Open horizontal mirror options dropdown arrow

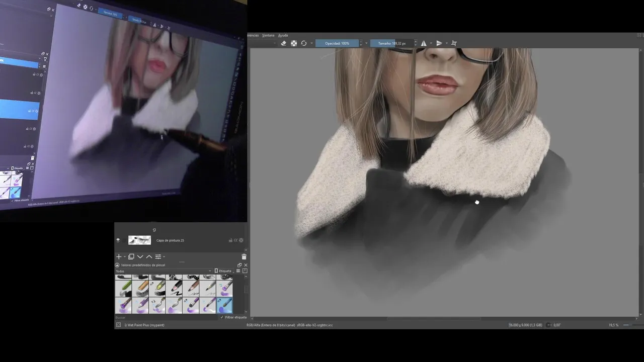431,43
